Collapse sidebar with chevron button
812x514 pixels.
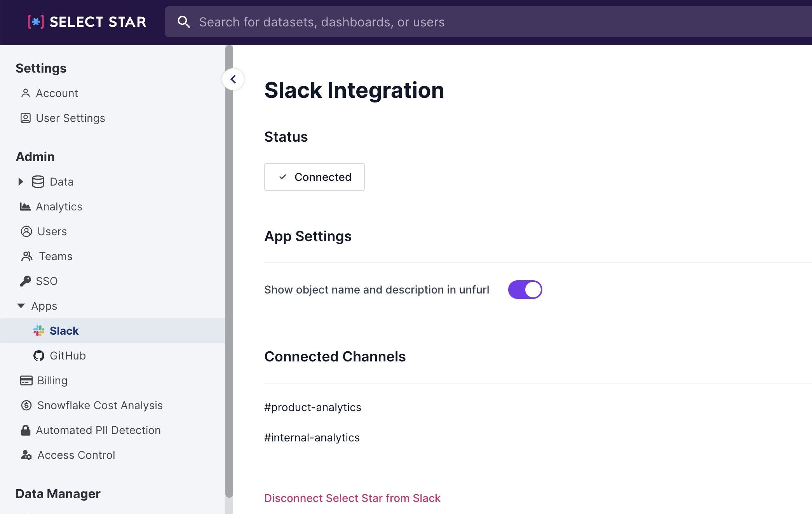click(233, 79)
